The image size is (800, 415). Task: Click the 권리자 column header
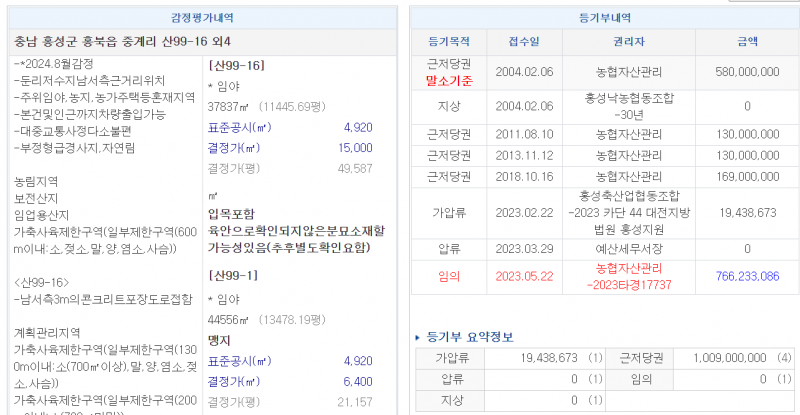pyautogui.click(x=628, y=41)
